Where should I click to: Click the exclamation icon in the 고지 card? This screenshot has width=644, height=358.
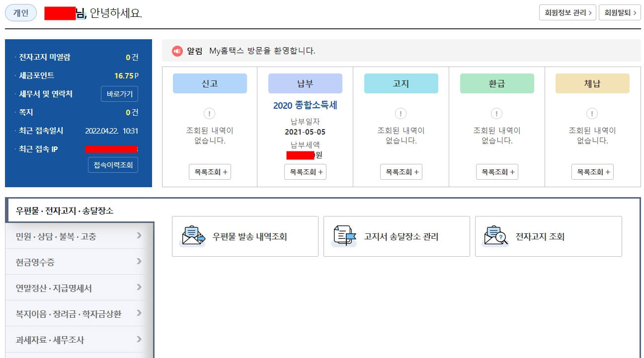pos(401,113)
